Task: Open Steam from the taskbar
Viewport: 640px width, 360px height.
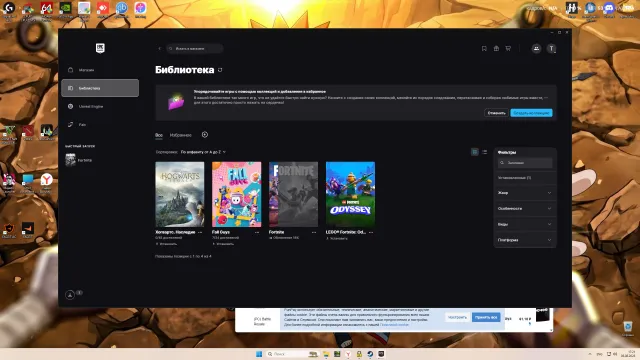Action: click(x=370, y=354)
